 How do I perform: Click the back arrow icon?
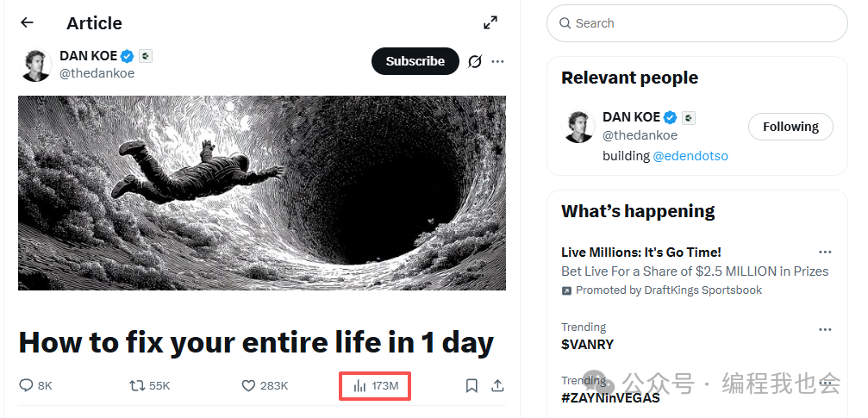[27, 23]
